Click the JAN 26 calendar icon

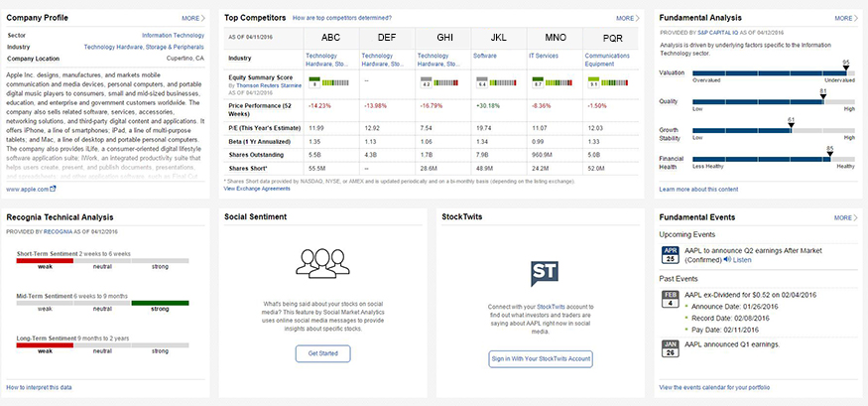(669, 347)
